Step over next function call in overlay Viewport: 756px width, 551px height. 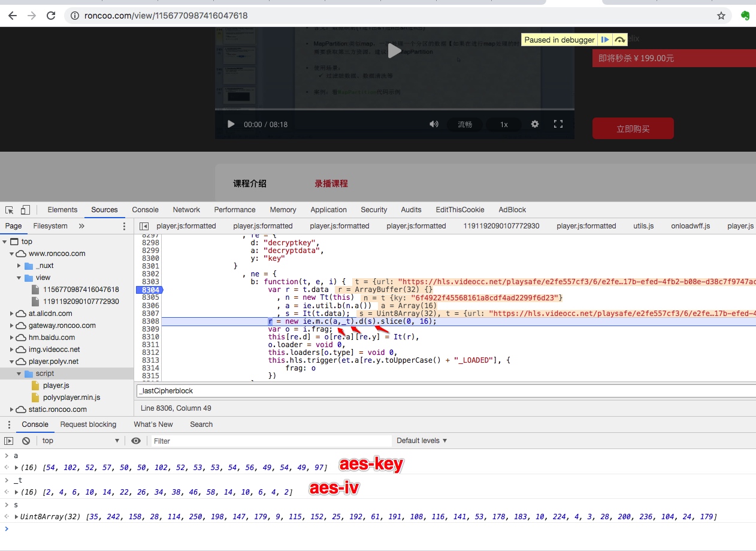(620, 40)
